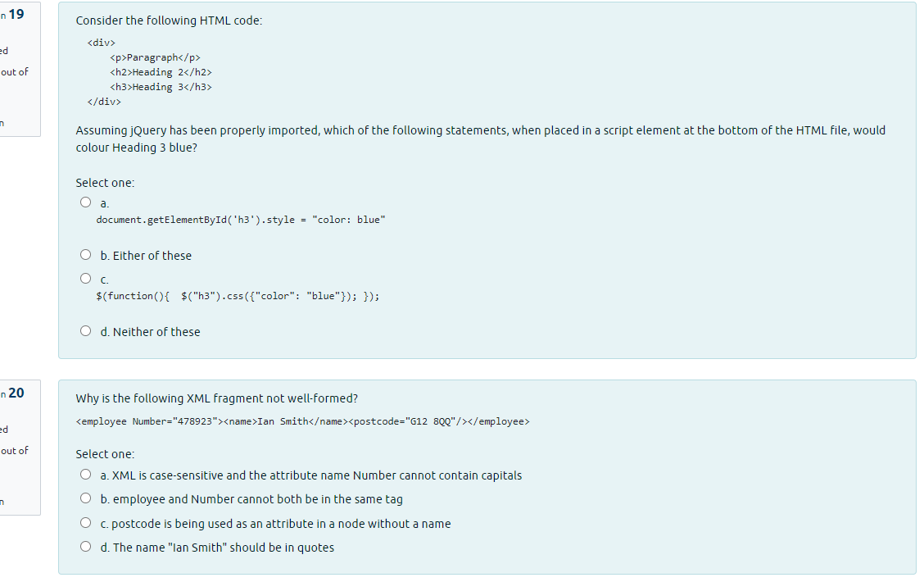Image resolution: width=924 pixels, height=582 pixels.
Task: Select radio for 'postcode is being used as attribute'
Action: 85,523
